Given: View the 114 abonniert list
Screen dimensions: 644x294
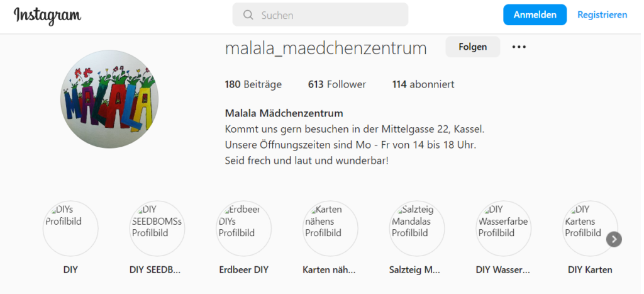Looking at the screenshot, I should pyautogui.click(x=423, y=84).
